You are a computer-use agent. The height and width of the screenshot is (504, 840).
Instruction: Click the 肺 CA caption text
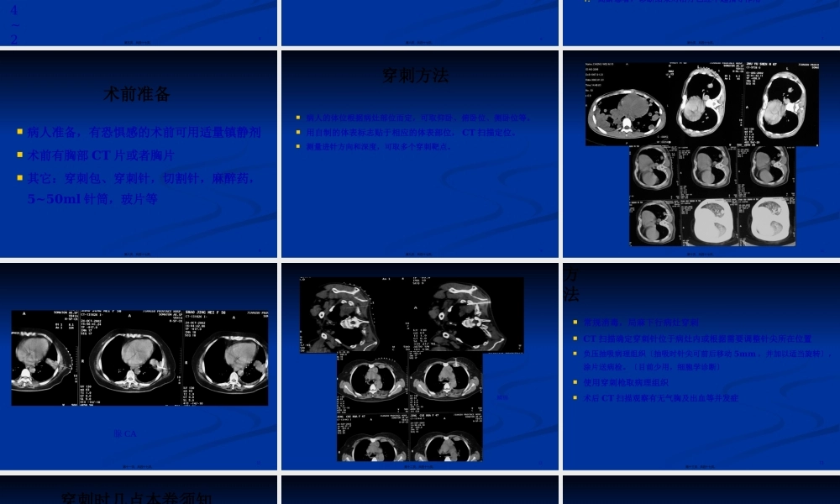click(124, 433)
